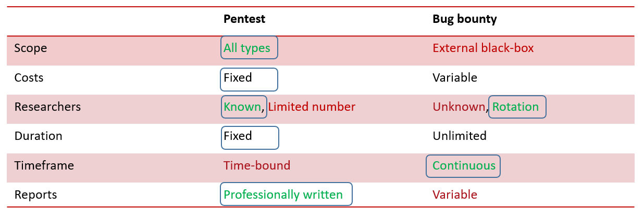The width and height of the screenshot is (644, 220).
Task: Click the Bug bounty column header
Action: click(464, 19)
